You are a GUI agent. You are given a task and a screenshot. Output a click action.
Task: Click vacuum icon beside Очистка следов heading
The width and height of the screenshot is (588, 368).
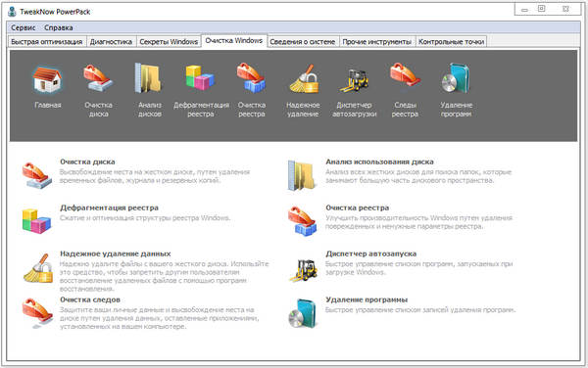pyautogui.click(x=37, y=313)
